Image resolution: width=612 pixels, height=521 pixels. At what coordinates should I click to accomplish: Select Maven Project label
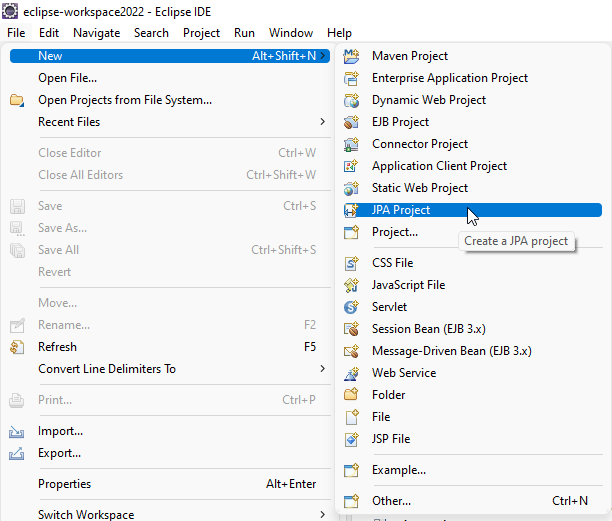pyautogui.click(x=410, y=56)
